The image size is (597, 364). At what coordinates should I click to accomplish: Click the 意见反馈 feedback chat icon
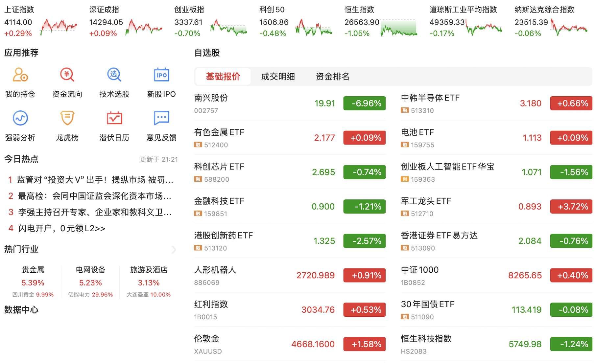coord(161,118)
